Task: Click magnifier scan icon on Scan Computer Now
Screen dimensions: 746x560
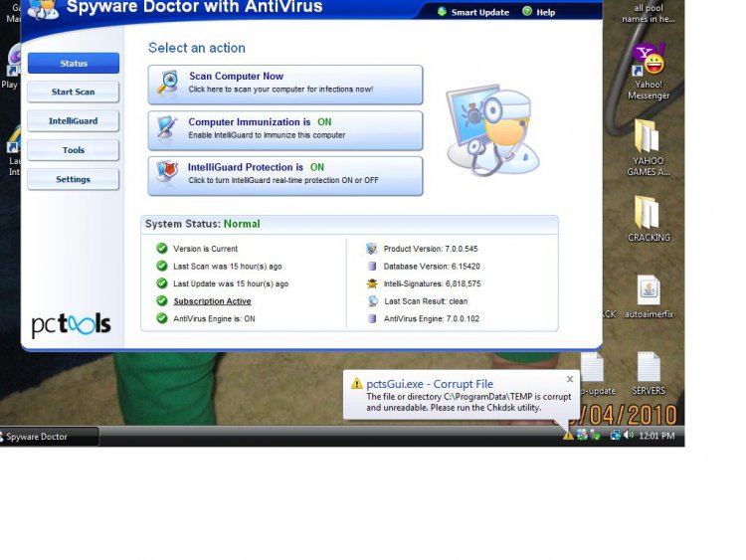Action: coord(167,83)
